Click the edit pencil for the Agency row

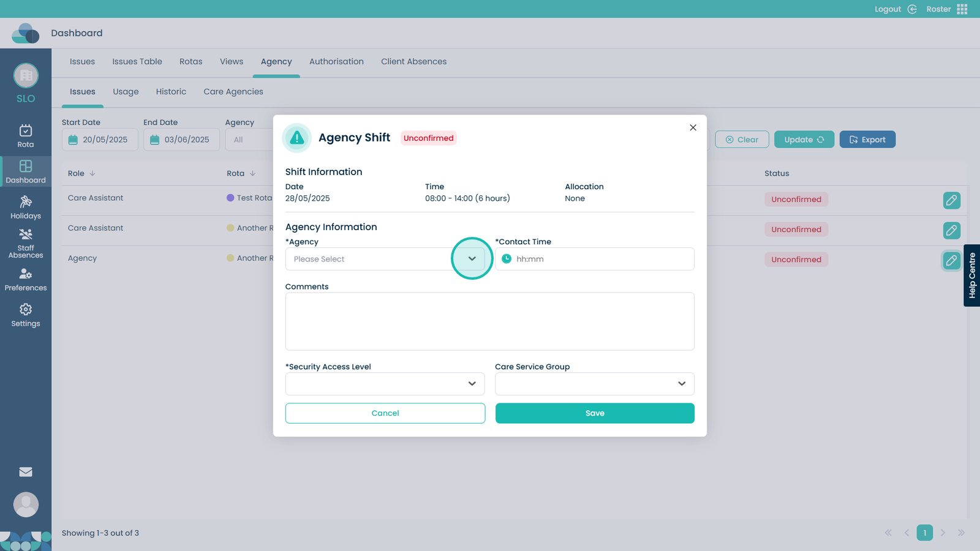(951, 260)
